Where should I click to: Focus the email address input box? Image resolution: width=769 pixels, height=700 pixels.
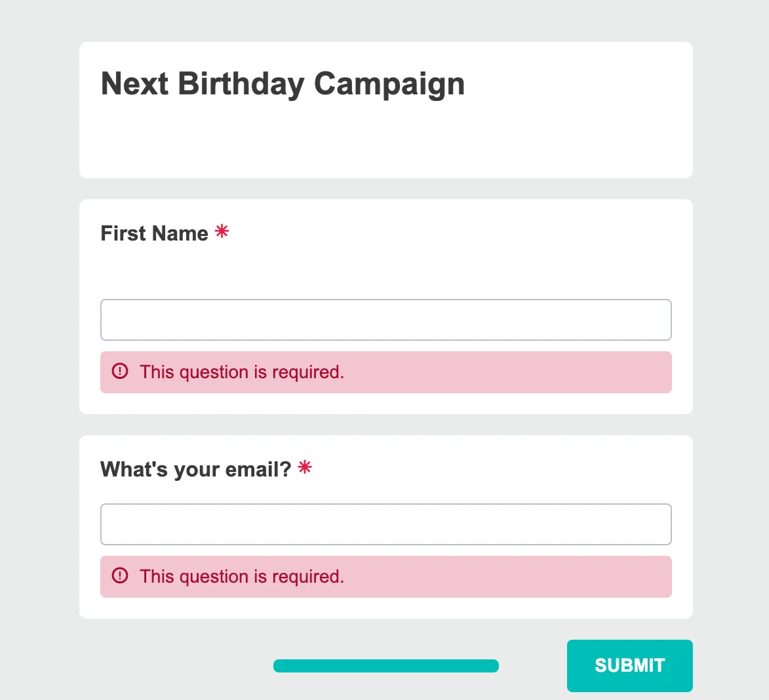(x=386, y=524)
